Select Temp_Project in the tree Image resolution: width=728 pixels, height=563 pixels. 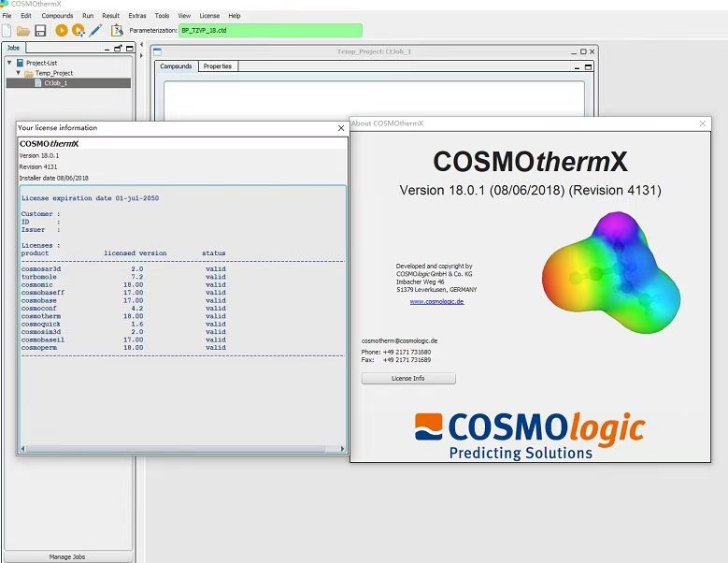point(54,73)
